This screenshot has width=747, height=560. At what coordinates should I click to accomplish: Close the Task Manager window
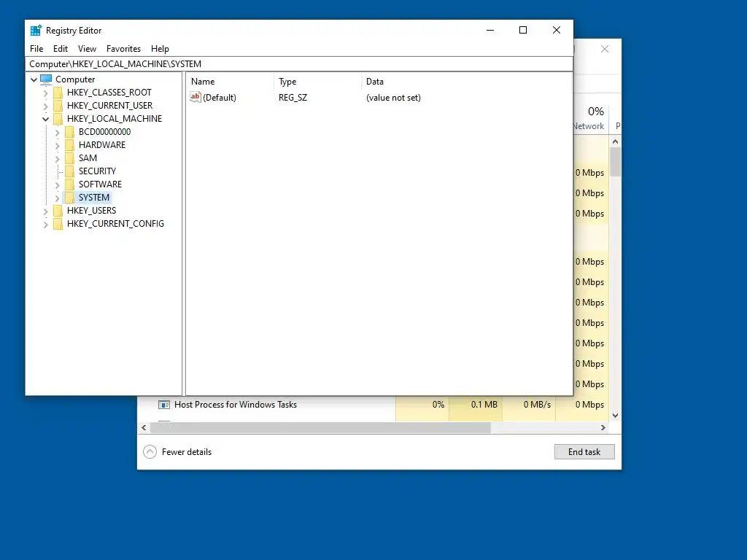point(605,49)
